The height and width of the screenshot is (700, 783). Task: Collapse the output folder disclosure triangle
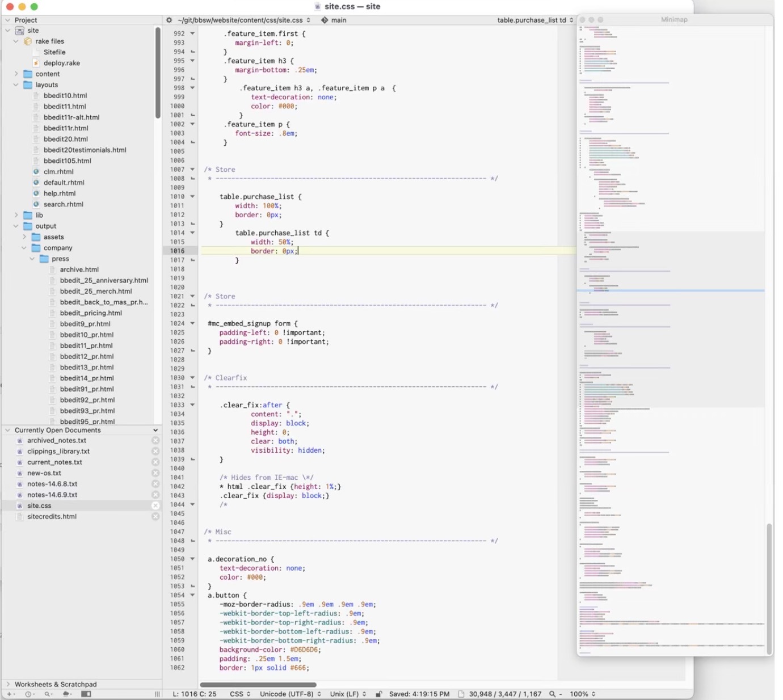[16, 226]
